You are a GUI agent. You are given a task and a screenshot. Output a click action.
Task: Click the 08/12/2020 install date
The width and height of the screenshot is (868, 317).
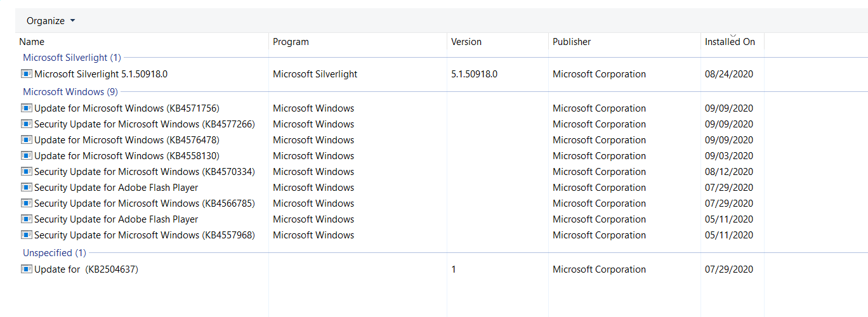[x=729, y=172]
